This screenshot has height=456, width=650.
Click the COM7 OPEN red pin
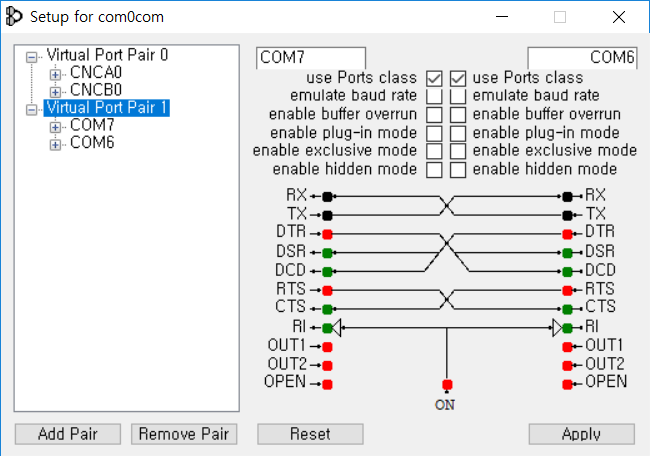[x=327, y=384]
